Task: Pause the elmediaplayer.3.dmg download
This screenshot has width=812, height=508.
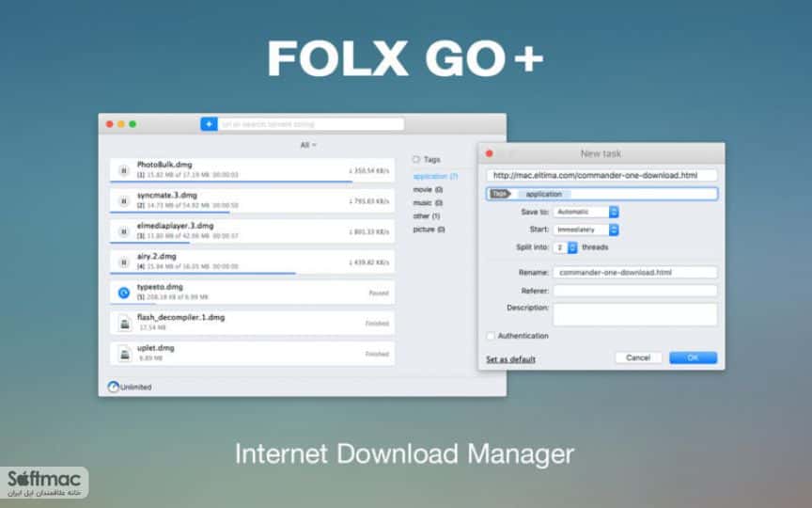Action: pos(124,231)
